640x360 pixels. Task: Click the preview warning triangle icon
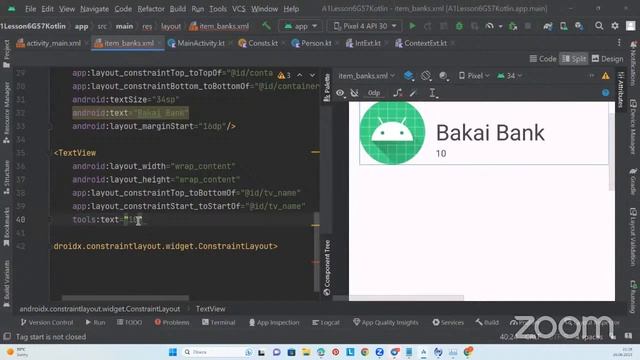(x=605, y=76)
